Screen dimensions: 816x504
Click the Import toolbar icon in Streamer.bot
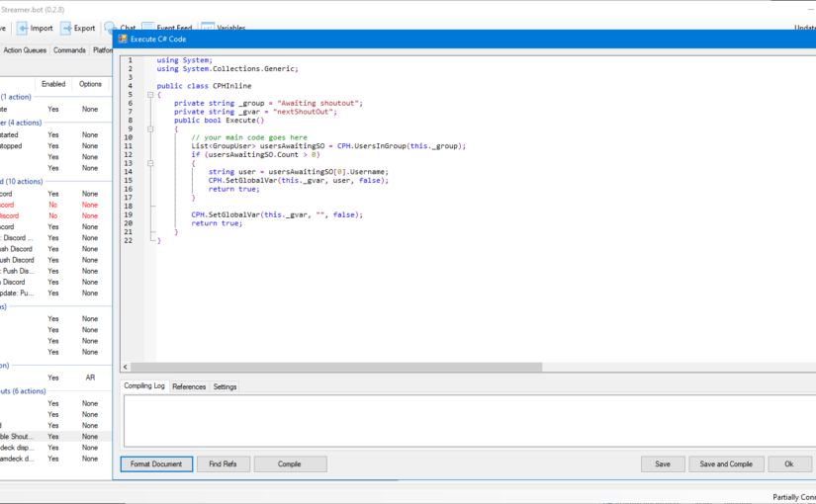23,28
